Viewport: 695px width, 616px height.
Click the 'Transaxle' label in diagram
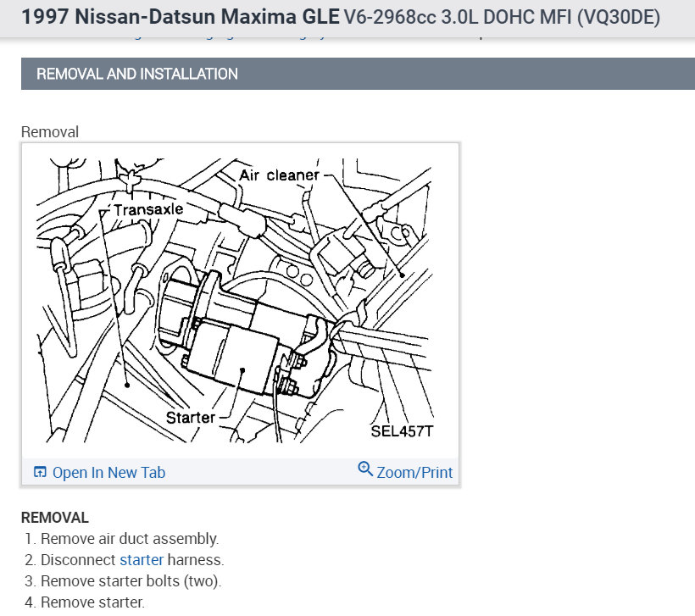pyautogui.click(x=148, y=209)
